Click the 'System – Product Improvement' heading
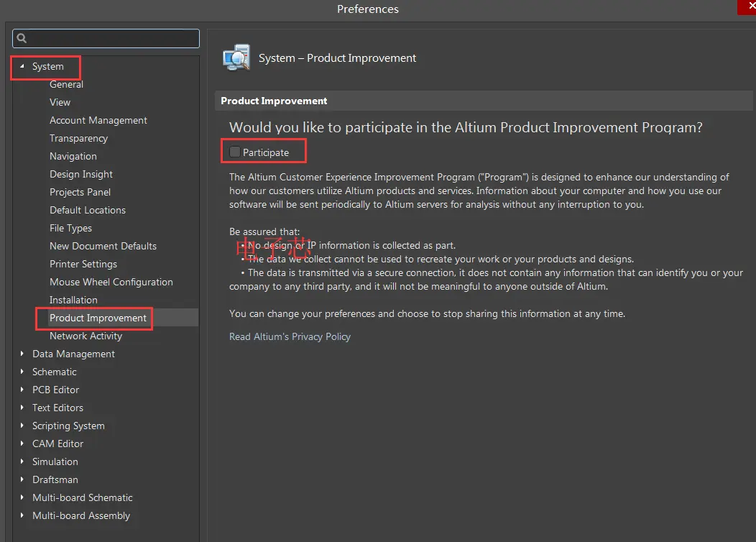This screenshot has width=756, height=542. pyautogui.click(x=338, y=58)
